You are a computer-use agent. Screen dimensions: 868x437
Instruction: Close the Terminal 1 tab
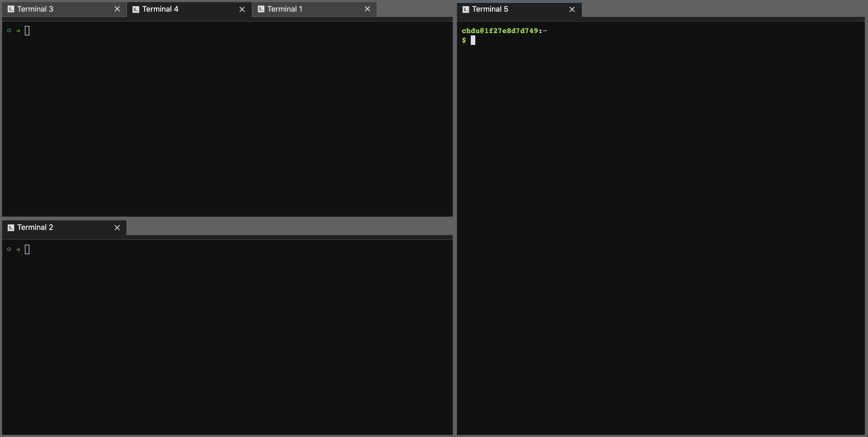(367, 9)
